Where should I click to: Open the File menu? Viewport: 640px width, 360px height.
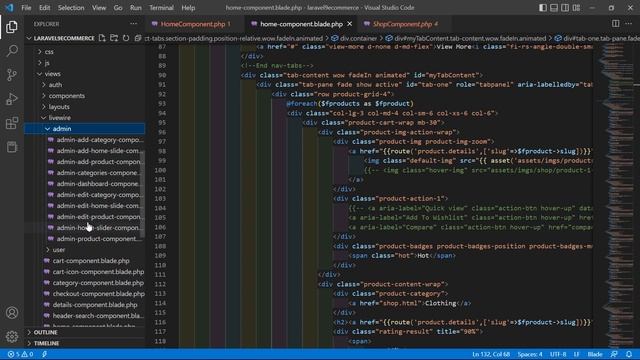click(x=26, y=7)
